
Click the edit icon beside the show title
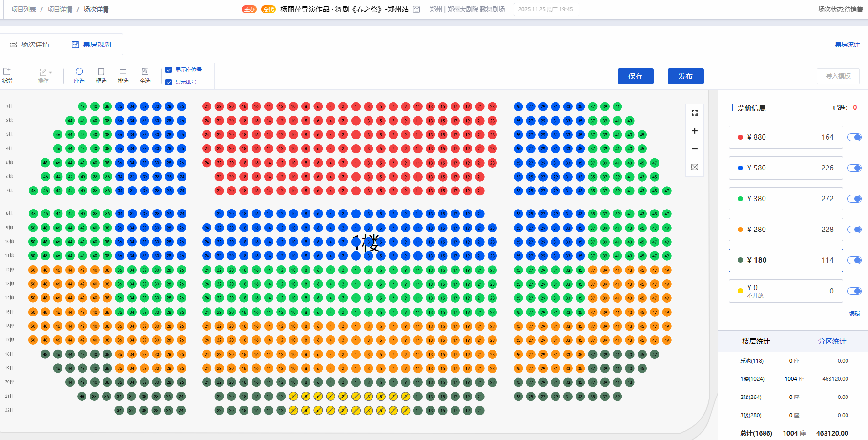tap(416, 9)
